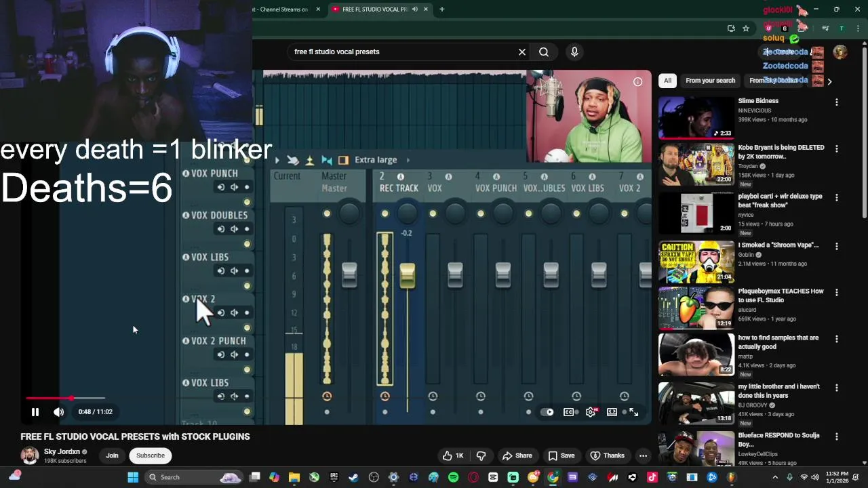The width and height of the screenshot is (868, 488).
Task: Clear the YouTube search box text
Action: (522, 52)
